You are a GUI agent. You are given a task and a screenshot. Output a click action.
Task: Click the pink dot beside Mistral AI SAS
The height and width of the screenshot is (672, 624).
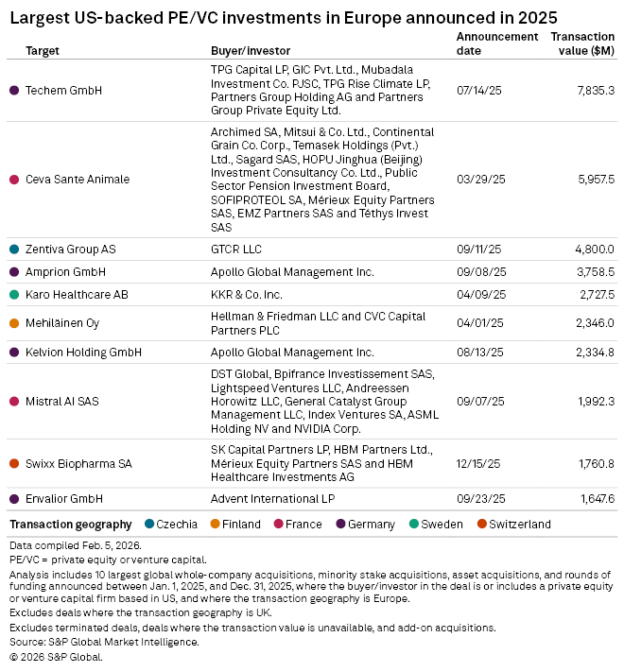point(14,402)
